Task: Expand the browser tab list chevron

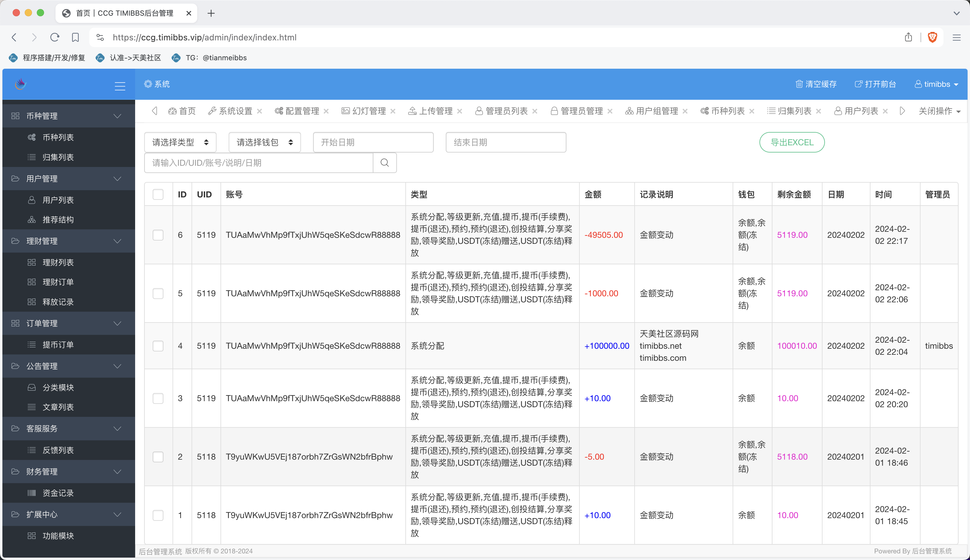Action: (956, 14)
